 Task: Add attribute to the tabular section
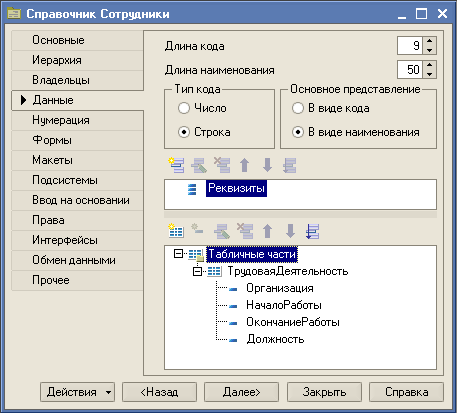197,229
